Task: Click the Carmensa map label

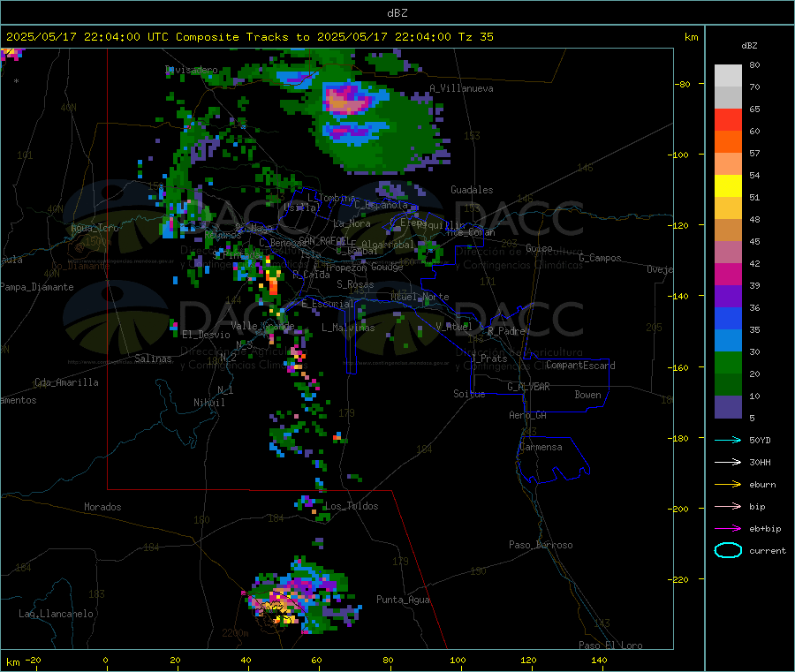Action: tap(541, 448)
